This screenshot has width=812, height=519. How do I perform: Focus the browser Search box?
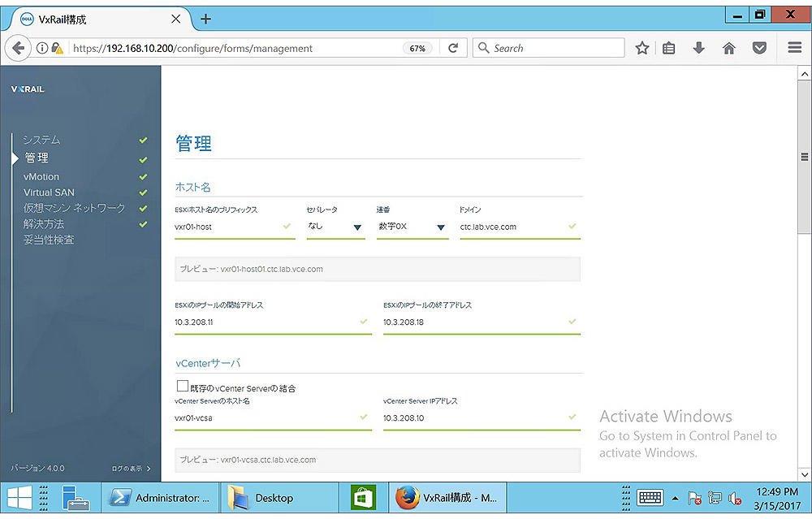[x=549, y=48]
